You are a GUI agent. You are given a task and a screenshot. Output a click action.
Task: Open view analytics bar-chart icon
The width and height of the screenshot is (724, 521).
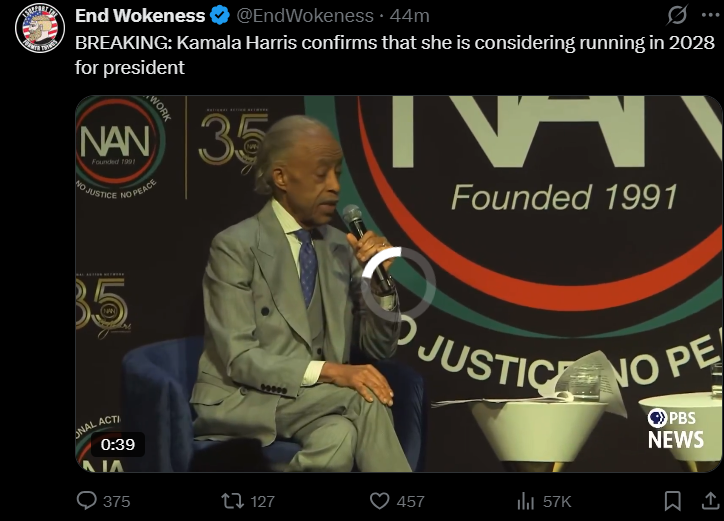pos(525,501)
